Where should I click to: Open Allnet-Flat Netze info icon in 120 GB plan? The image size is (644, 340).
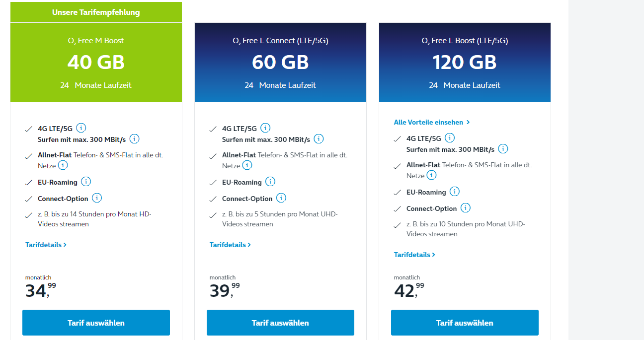point(431,175)
